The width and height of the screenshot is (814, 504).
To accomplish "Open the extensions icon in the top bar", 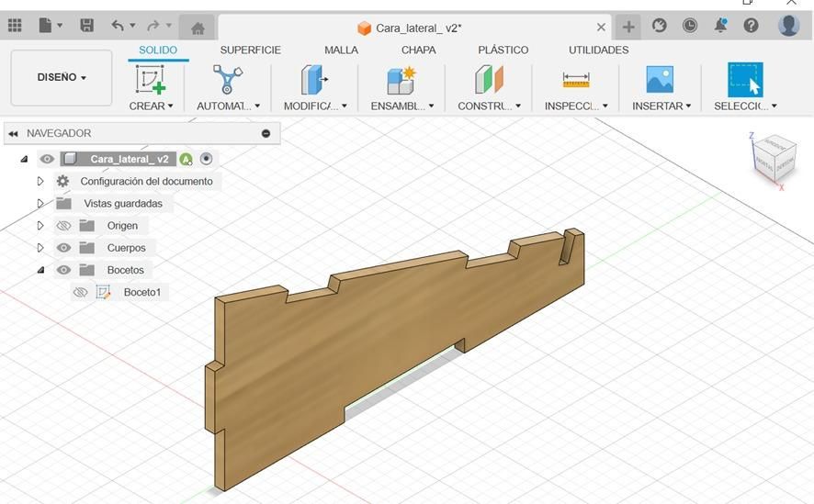I will 660,26.
